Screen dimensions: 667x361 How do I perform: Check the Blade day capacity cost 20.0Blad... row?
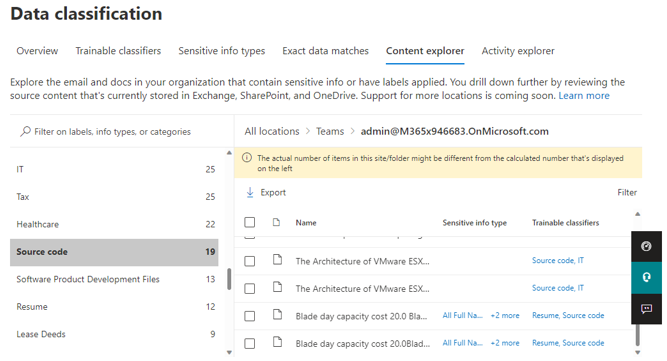coord(250,344)
